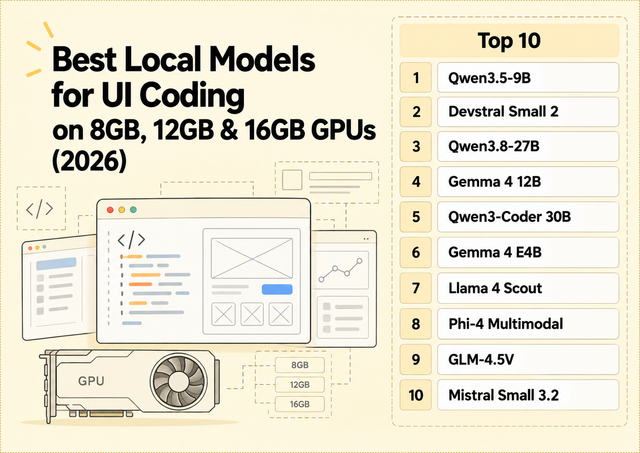Click the Qwen3.5-9B list entry
The width and height of the screenshot is (640, 453).
pos(528,78)
